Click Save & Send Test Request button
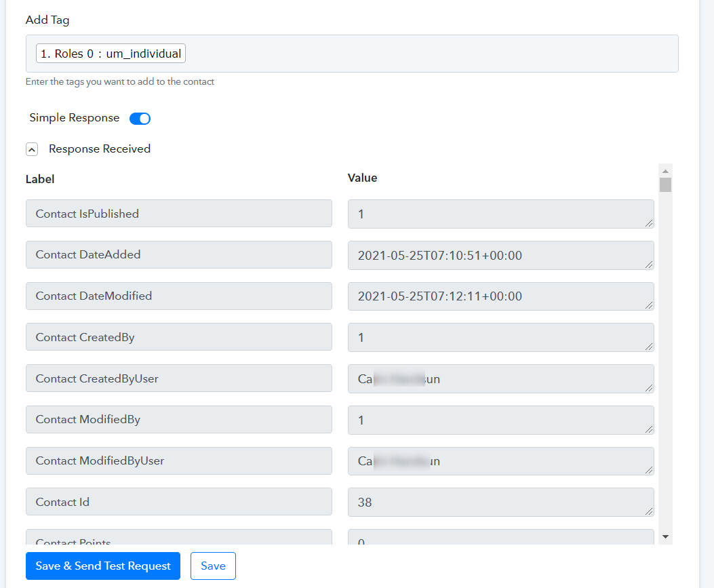714x588 pixels. (x=103, y=566)
